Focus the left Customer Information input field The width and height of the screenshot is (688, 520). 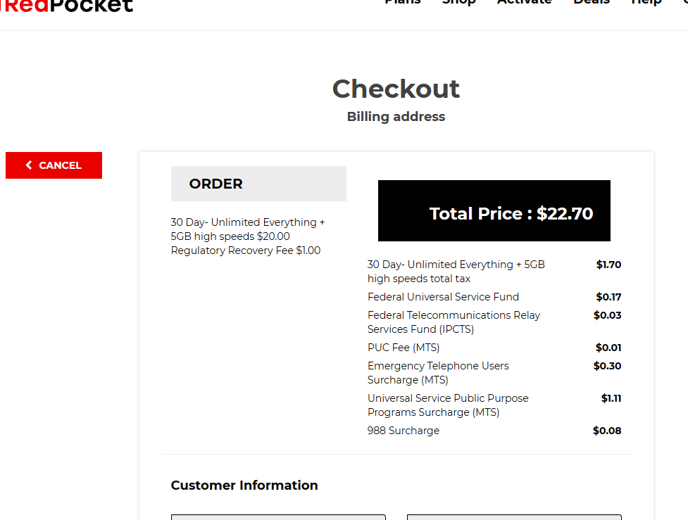(x=278, y=516)
